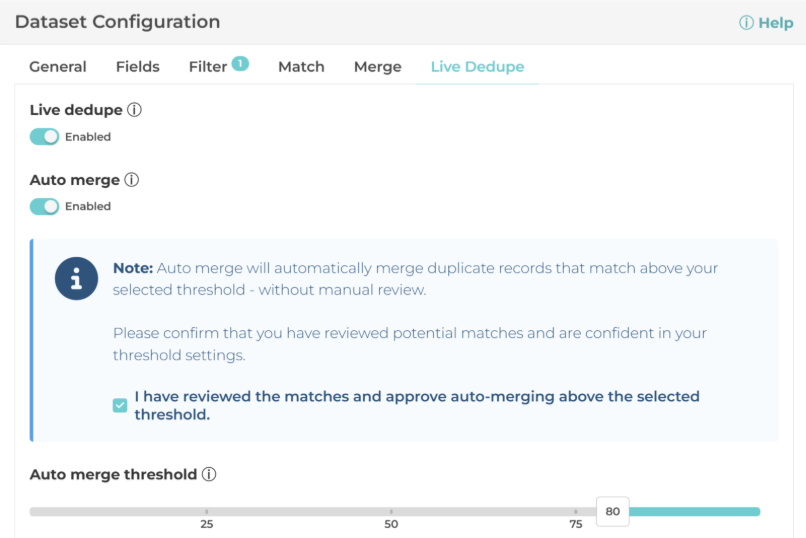Turn off the Auto merge toggle
The image size is (806, 538).
coord(44,206)
